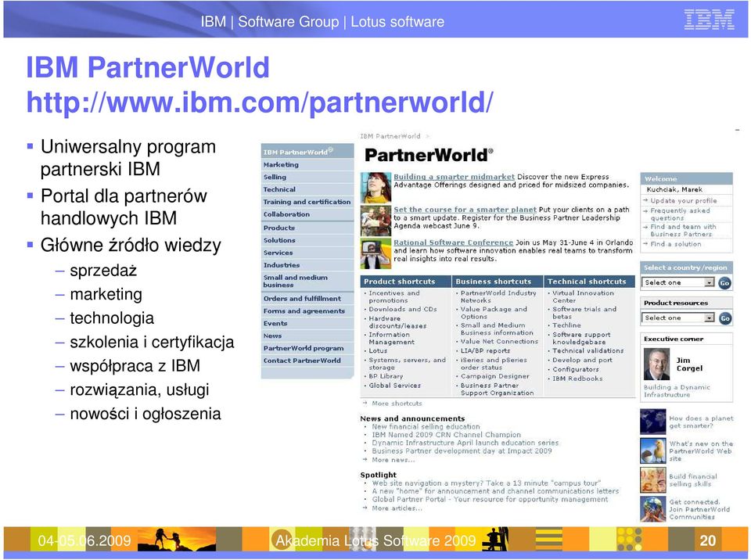Open Set the course for a smarter planet link
Image resolution: width=751 pixels, height=560 pixels.
click(x=465, y=210)
